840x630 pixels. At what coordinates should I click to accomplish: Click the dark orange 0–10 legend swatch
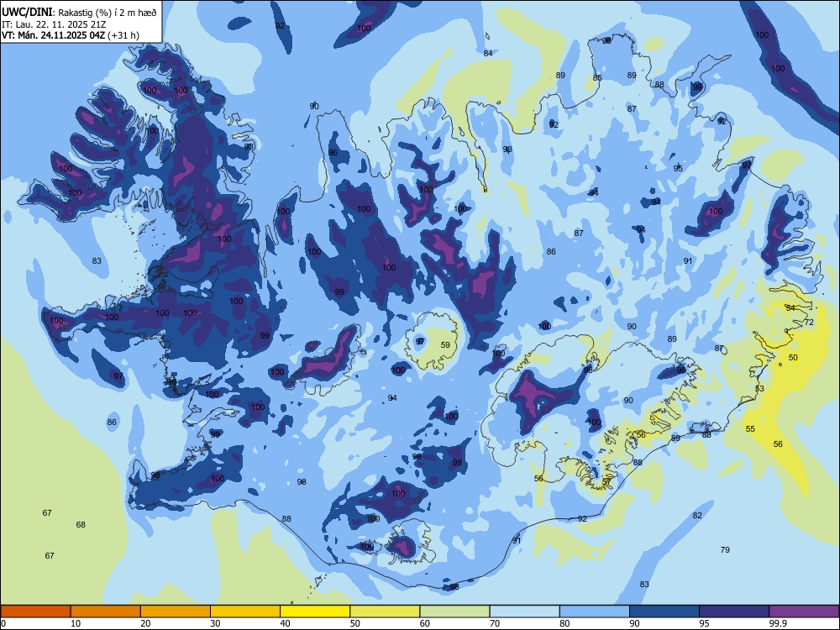[x=35, y=612]
